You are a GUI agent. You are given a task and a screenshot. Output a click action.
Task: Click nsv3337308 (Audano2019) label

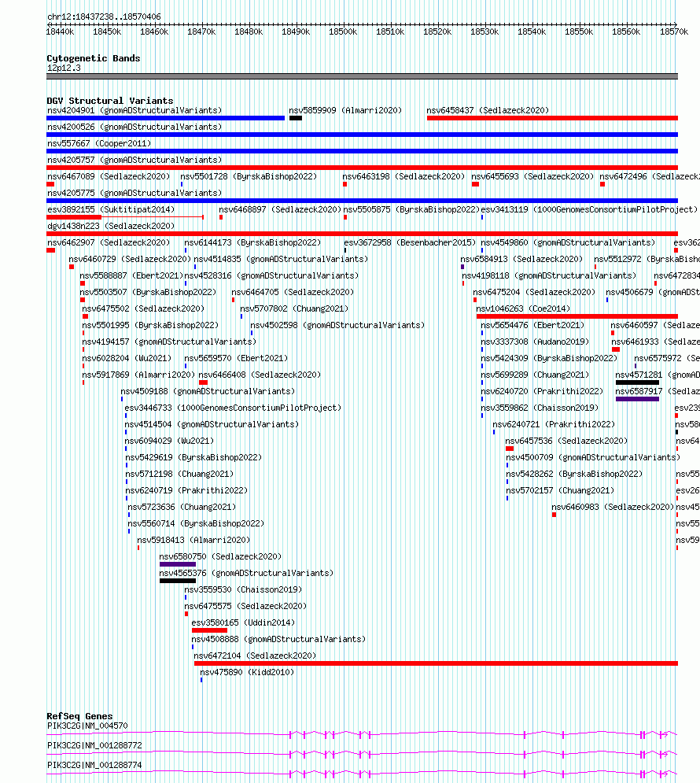pyautogui.click(x=535, y=342)
